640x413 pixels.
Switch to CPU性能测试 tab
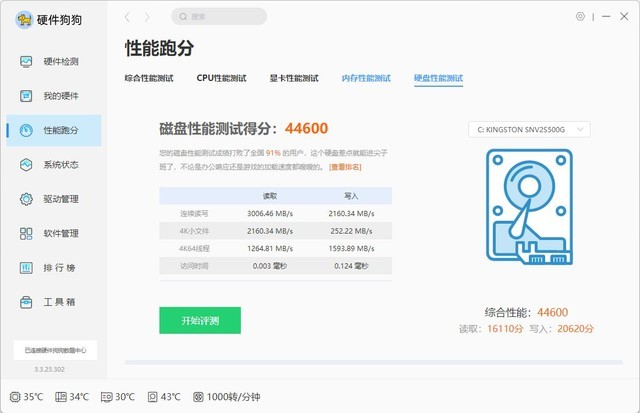pyautogui.click(x=221, y=78)
